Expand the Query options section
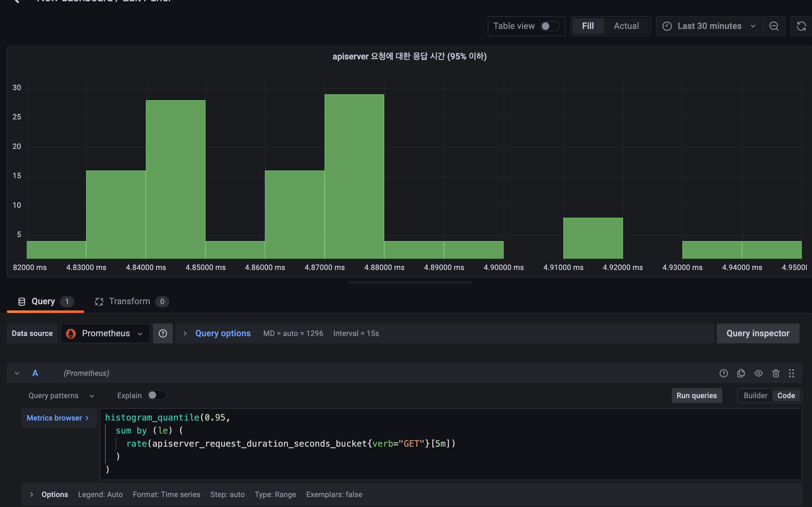This screenshot has width=812, height=507. point(223,333)
